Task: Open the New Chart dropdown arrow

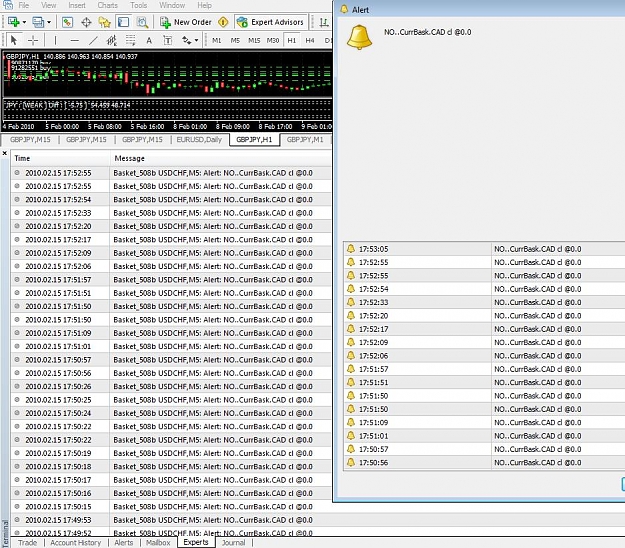Action: [x=24, y=22]
